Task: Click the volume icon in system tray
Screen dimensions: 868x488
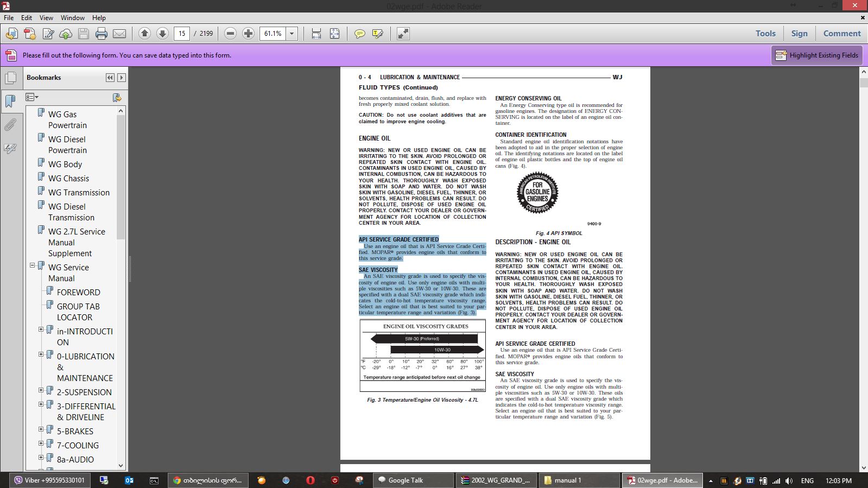Action: (x=789, y=481)
